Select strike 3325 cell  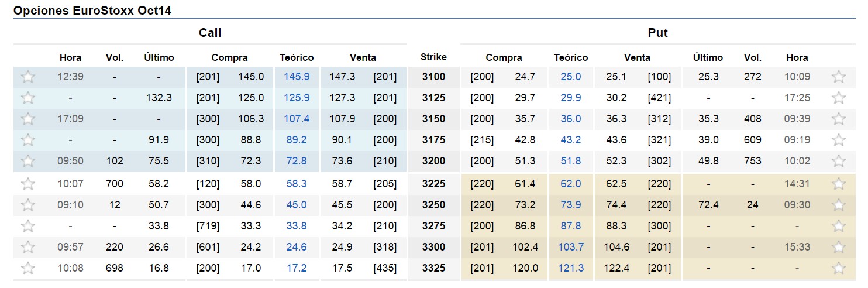433,268
